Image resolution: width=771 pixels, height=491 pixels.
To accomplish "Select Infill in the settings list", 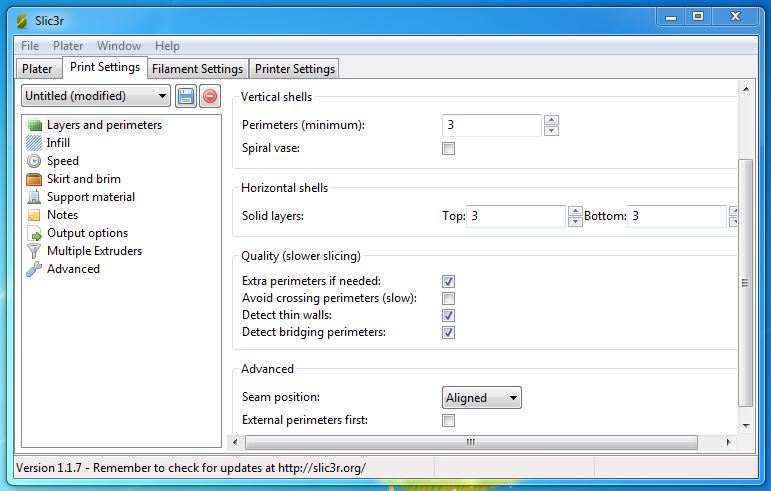I will pos(58,143).
